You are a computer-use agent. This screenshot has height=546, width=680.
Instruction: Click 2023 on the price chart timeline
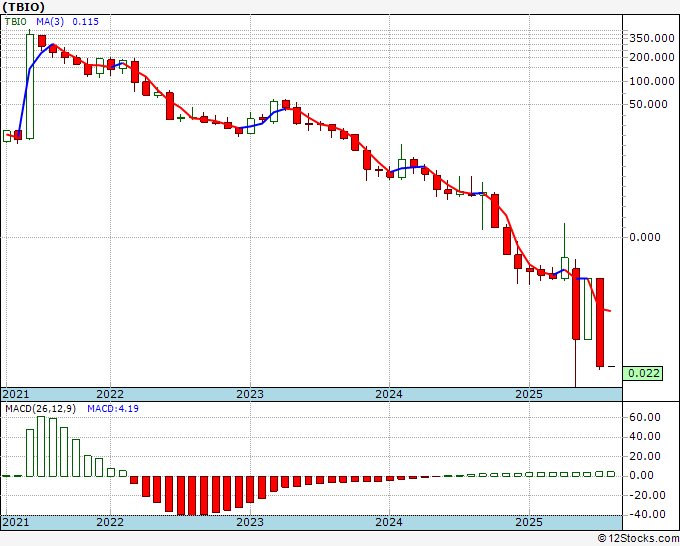[x=250, y=394]
